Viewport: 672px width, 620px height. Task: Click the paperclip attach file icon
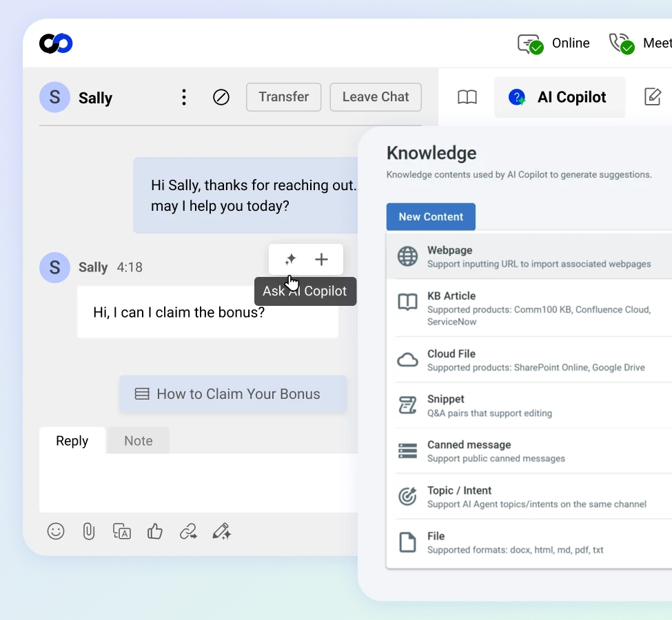pos(89,532)
